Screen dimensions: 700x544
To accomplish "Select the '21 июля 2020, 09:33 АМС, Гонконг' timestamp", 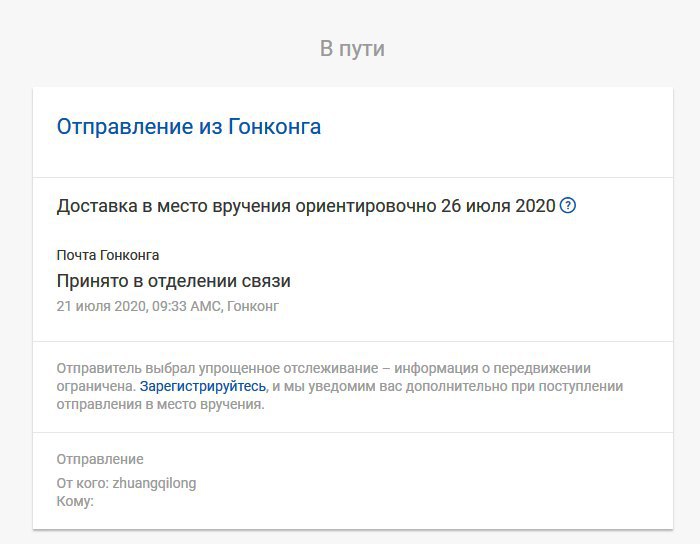I will coord(168,307).
